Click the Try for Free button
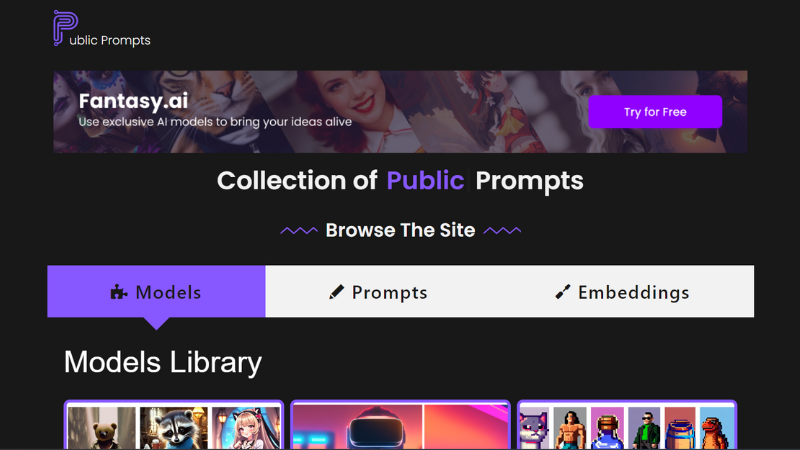 coord(655,112)
